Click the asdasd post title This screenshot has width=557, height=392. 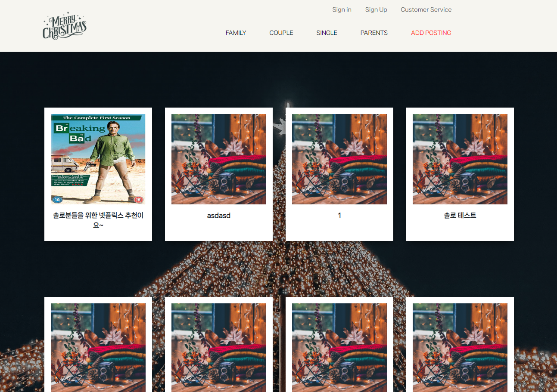219,216
